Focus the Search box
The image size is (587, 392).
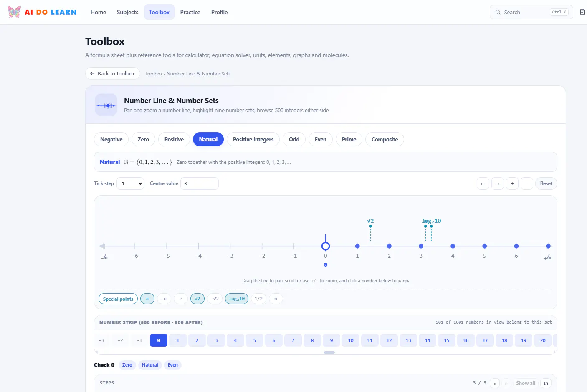pos(531,12)
